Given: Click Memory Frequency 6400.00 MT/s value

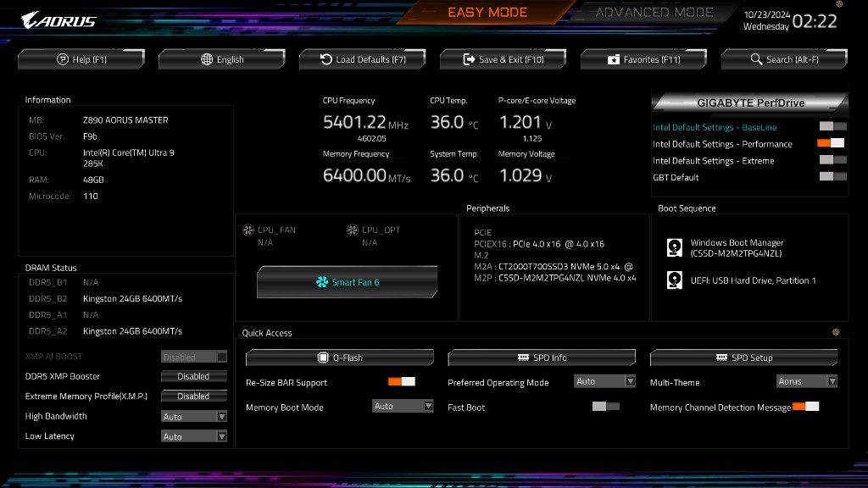Looking at the screenshot, I should pyautogui.click(x=366, y=175).
